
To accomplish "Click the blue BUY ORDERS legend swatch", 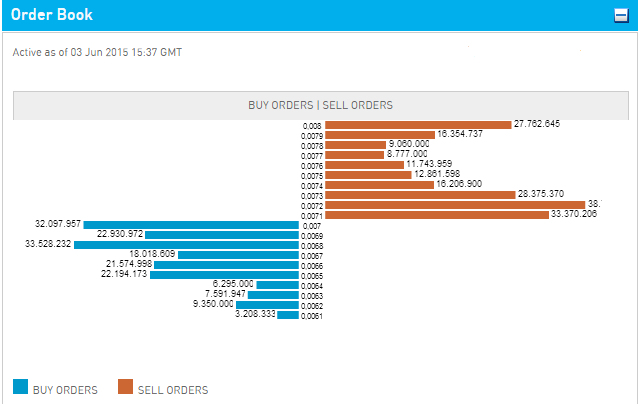I will click(20, 387).
